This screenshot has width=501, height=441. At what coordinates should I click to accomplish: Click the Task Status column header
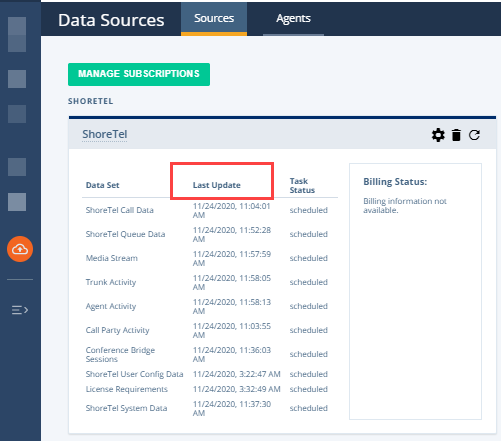click(x=302, y=186)
